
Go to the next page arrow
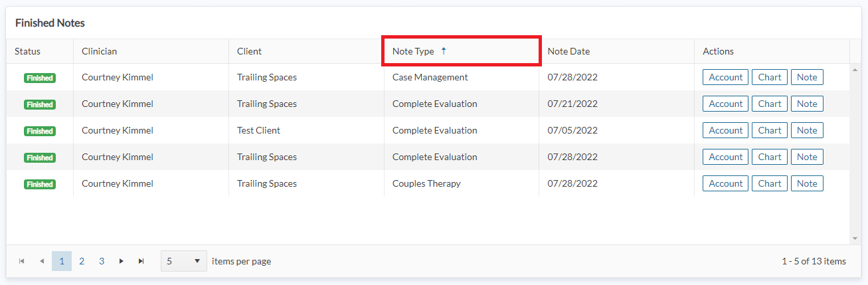click(121, 261)
